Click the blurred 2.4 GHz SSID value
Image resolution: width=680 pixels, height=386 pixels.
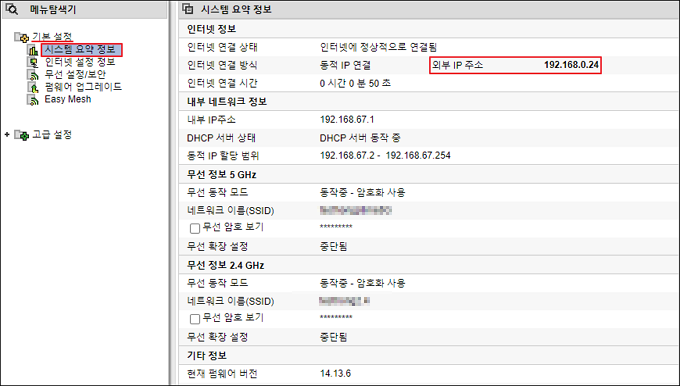[x=345, y=301]
